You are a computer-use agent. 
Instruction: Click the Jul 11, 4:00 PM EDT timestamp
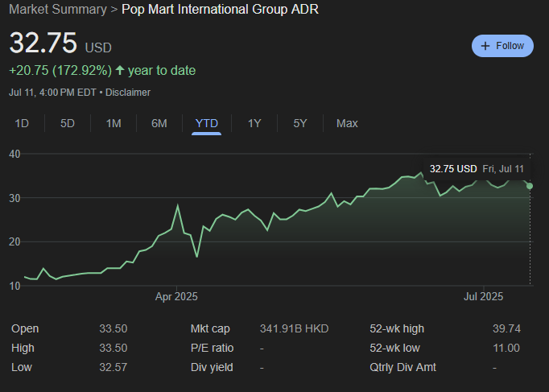click(52, 93)
